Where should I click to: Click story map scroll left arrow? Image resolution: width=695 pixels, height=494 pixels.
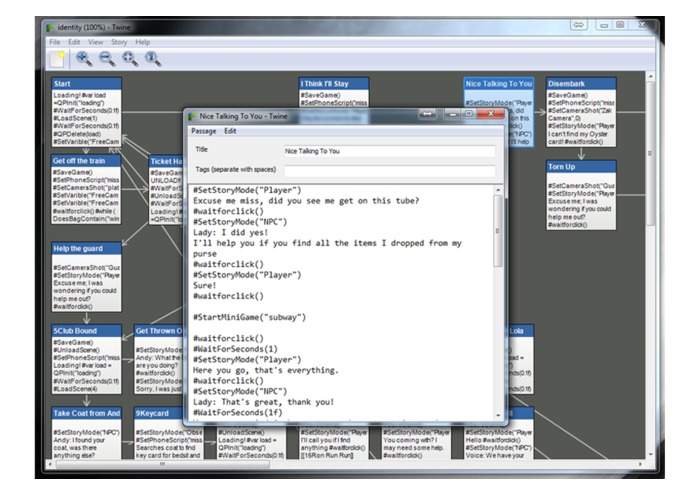(50, 464)
